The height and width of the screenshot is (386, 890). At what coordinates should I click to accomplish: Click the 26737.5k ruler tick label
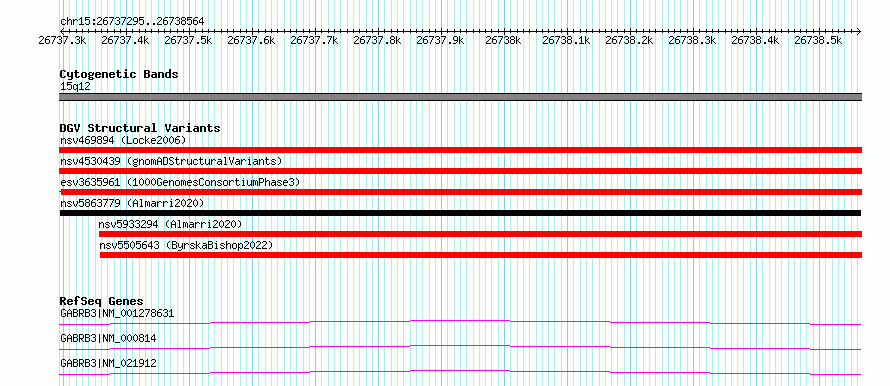(x=188, y=40)
